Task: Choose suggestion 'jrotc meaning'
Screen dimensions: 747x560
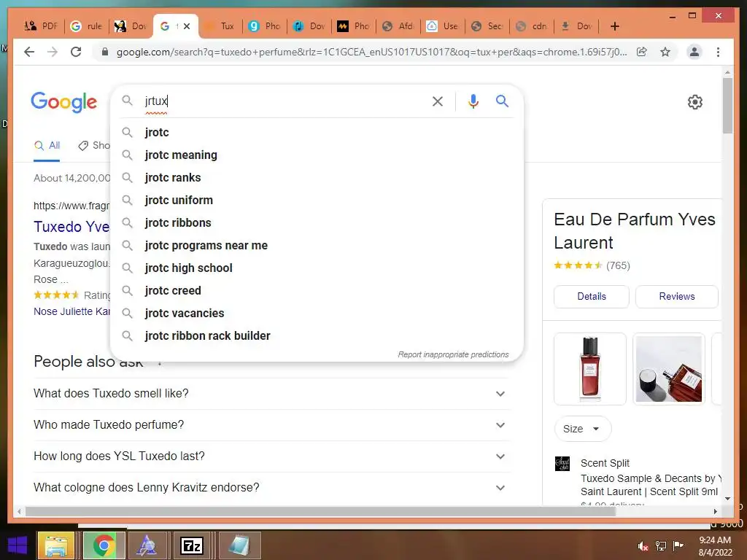Action: click(317, 155)
